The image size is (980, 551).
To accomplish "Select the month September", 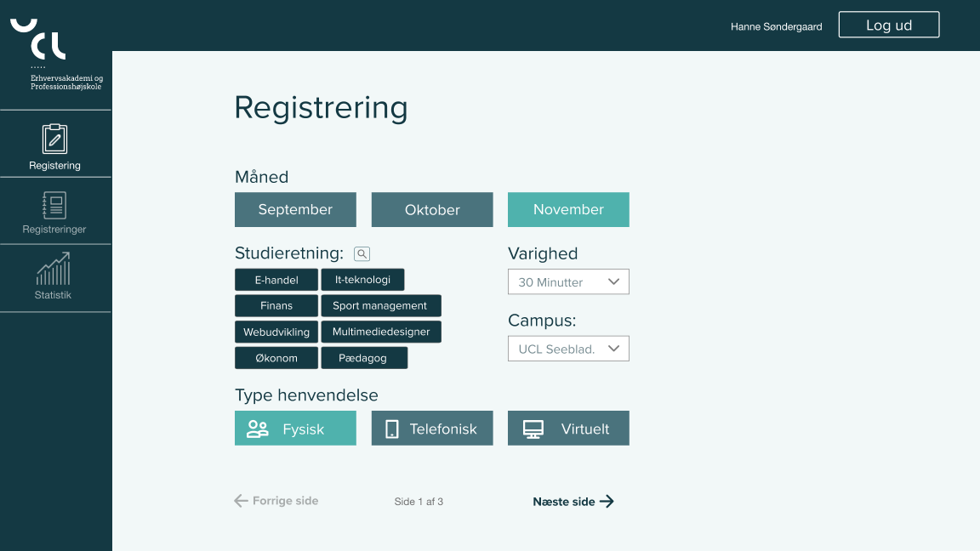I will click(x=296, y=209).
